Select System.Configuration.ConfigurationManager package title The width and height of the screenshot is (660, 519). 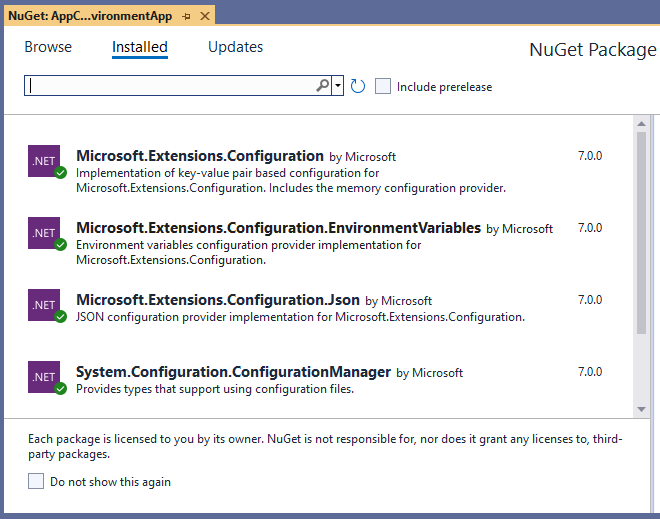point(233,372)
